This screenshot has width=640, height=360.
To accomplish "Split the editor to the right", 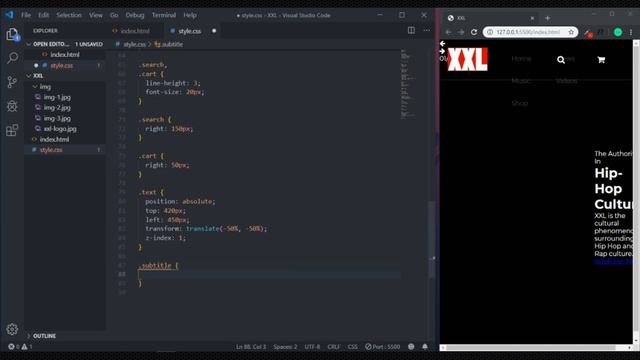I will [411, 31].
